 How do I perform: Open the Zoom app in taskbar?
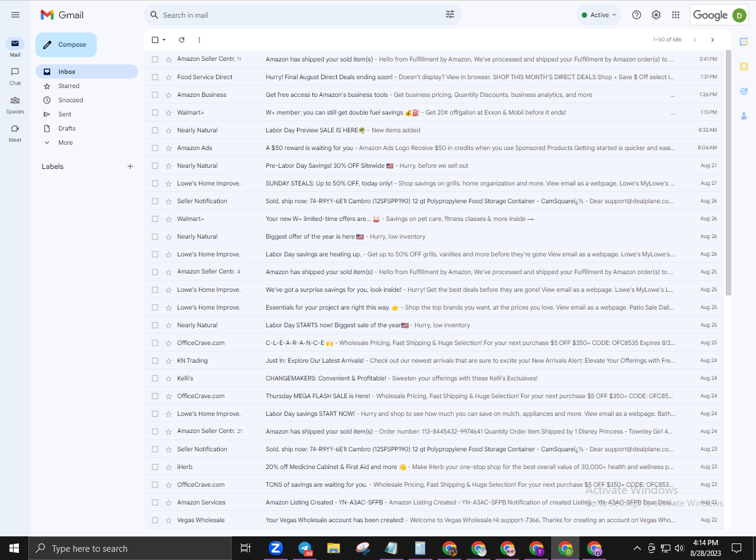tap(276, 548)
